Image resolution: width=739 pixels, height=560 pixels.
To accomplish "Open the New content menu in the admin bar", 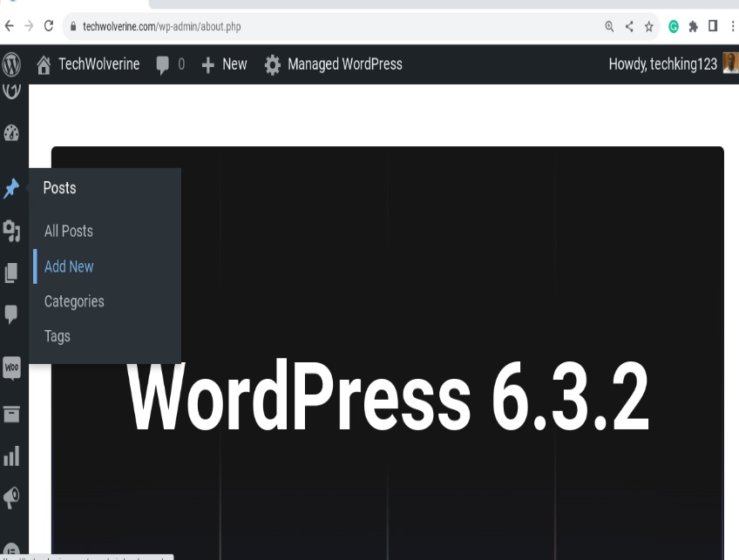I will (224, 64).
